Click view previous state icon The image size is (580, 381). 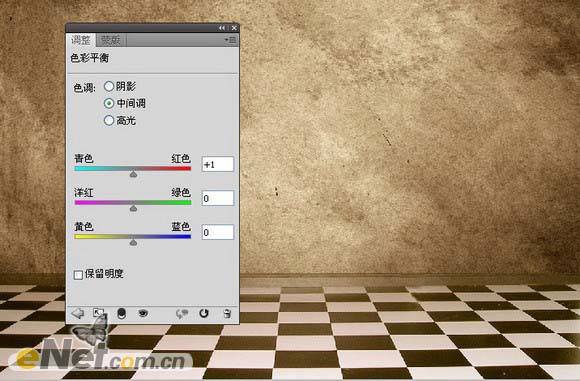pos(182,314)
